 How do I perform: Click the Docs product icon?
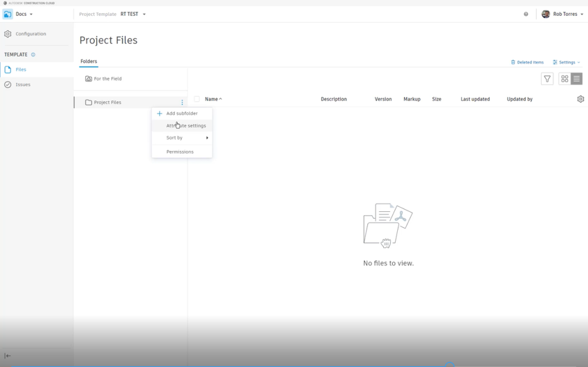[x=8, y=15]
